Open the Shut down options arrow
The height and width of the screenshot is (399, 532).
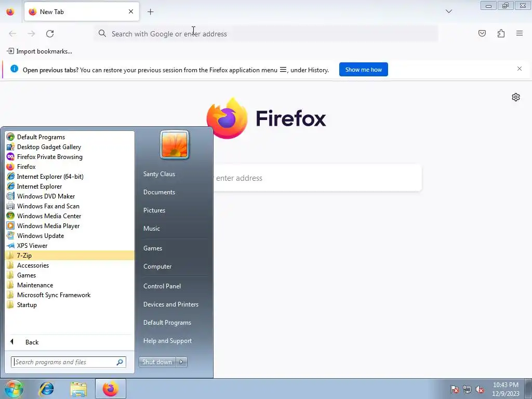pos(181,362)
